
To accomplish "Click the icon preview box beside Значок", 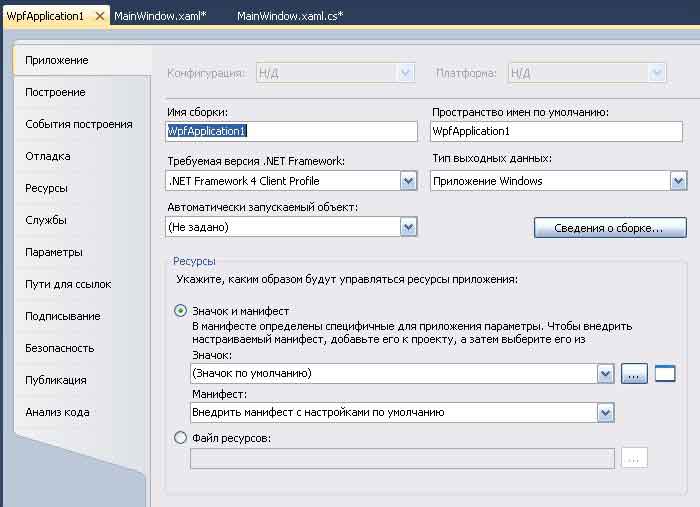I will (x=665, y=374).
